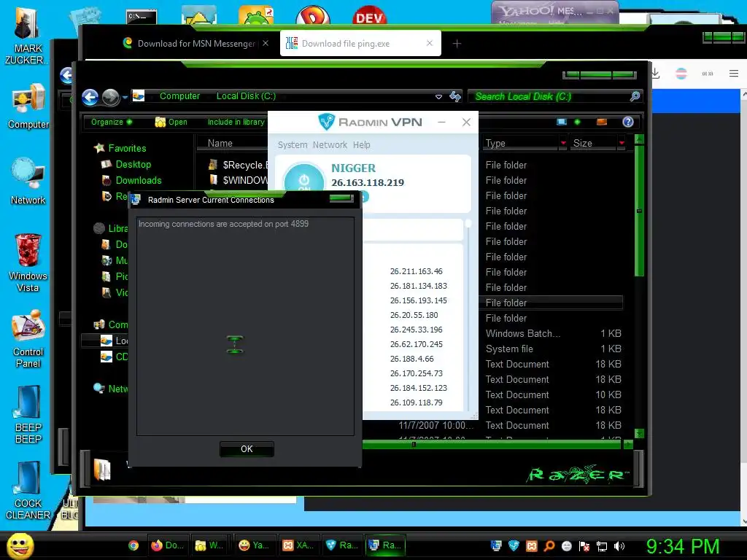Screen dimensions: 747x560
Task: Select peer 26.181.134.183 in VPN list
Action: pyautogui.click(x=418, y=286)
